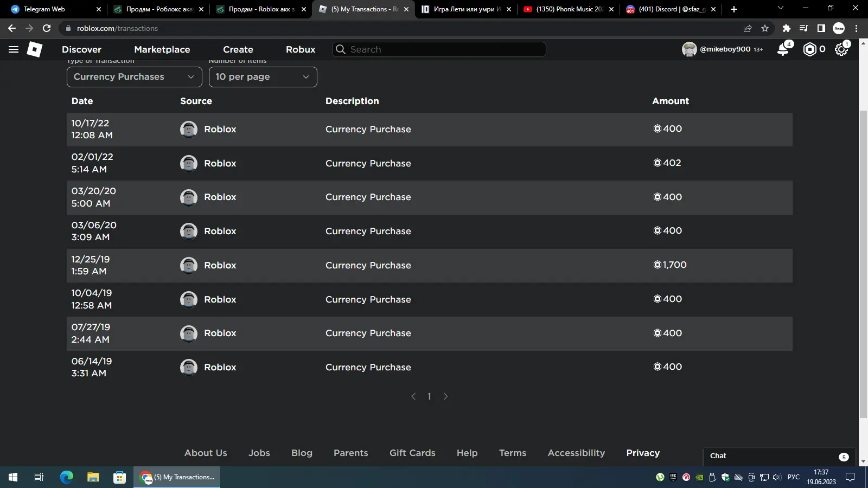
Task: Click the Privacy footer link
Action: (x=643, y=453)
